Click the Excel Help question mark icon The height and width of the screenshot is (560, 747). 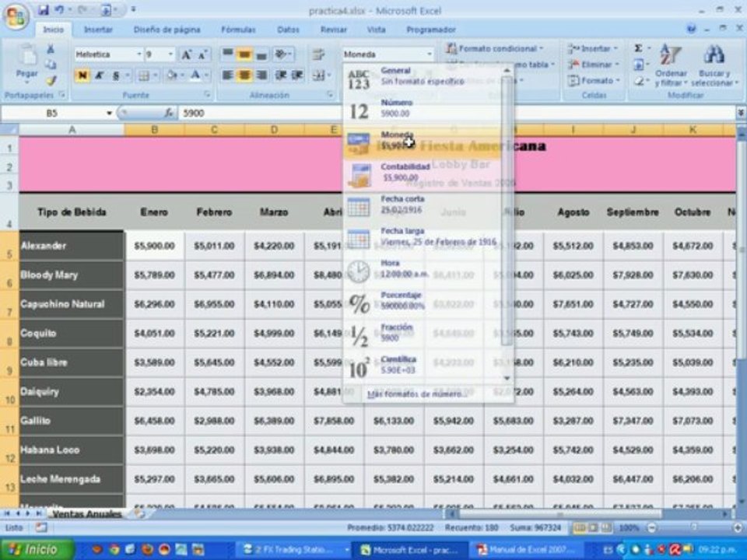(691, 29)
